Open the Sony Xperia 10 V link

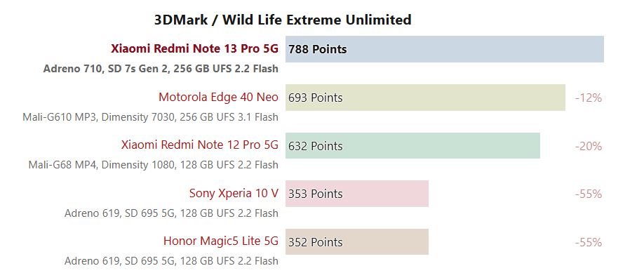(234, 193)
